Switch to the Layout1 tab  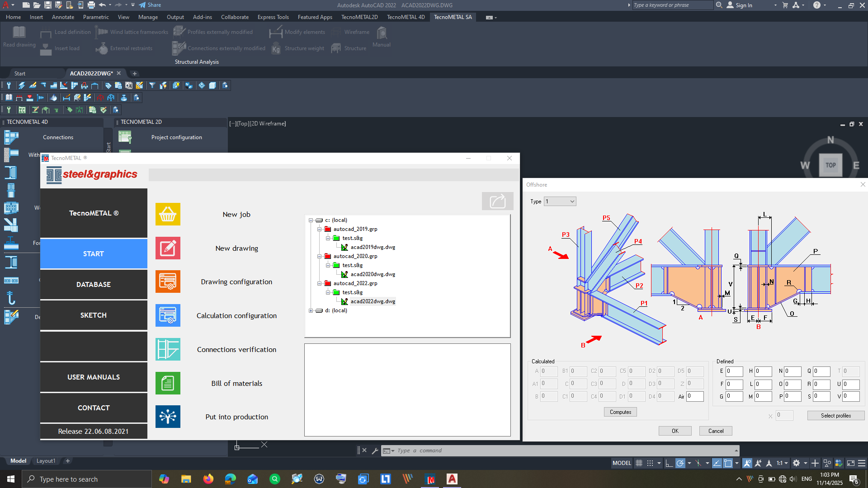click(x=46, y=460)
